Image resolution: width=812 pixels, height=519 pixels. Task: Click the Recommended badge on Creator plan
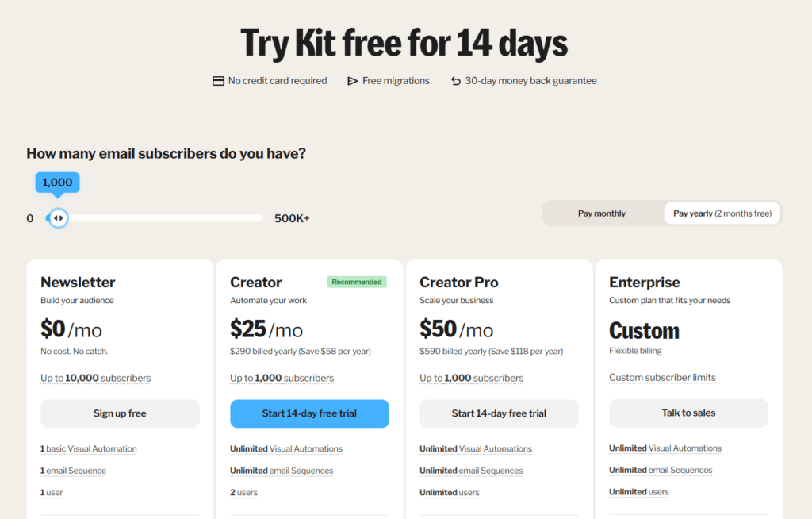(x=357, y=282)
